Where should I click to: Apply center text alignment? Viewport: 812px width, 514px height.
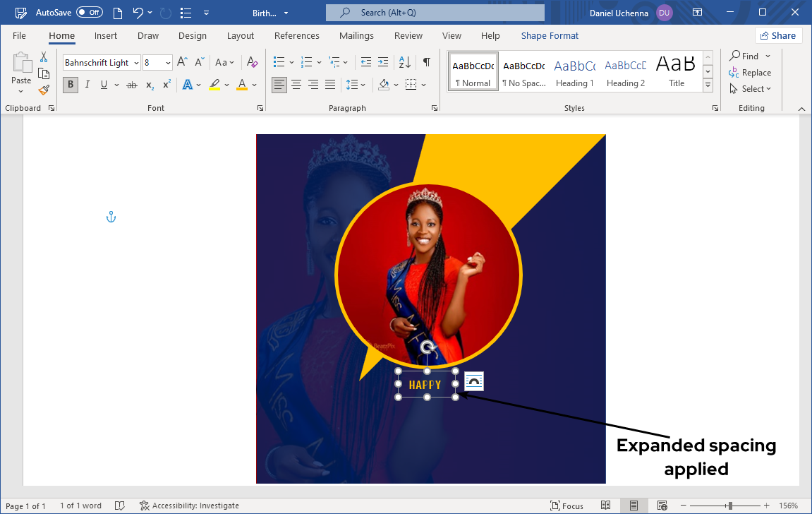point(296,85)
